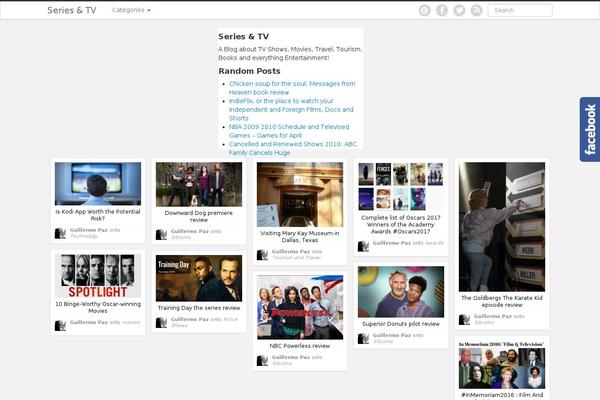Open the RSS feed icon in header
This screenshot has width=600, height=400.
coord(476,10)
